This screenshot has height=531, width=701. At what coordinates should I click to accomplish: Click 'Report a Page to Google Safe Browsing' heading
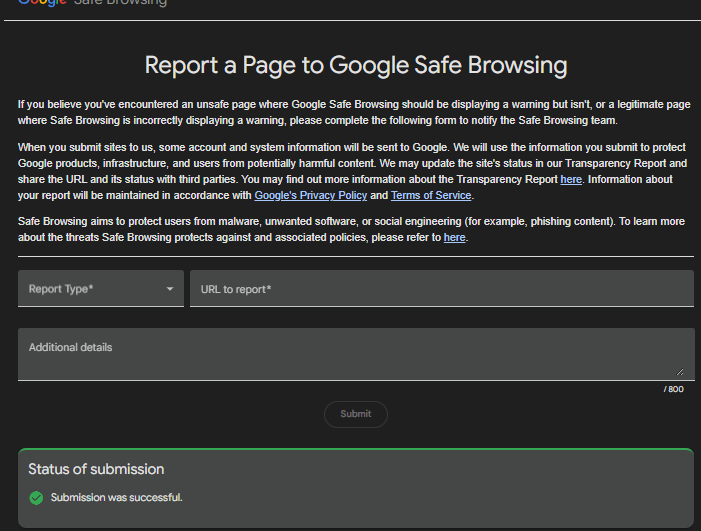pyautogui.click(x=356, y=65)
